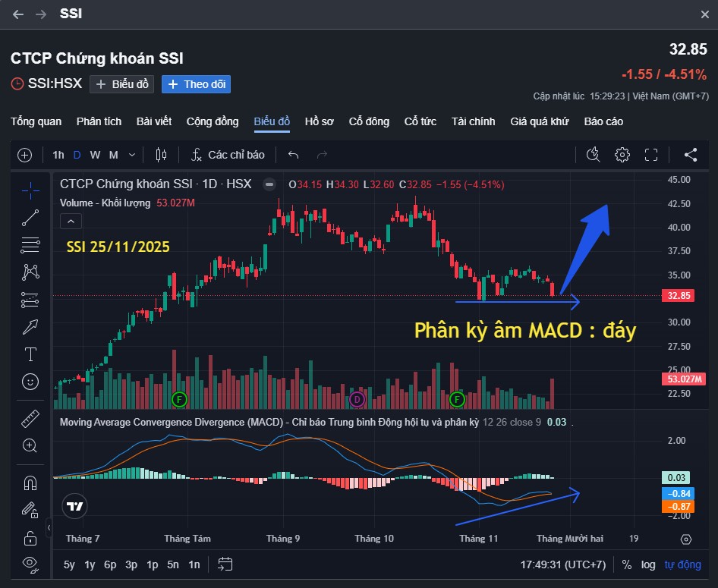This screenshot has width=718, height=588.
Task: Open the quick search lightning icon
Action: (x=594, y=155)
